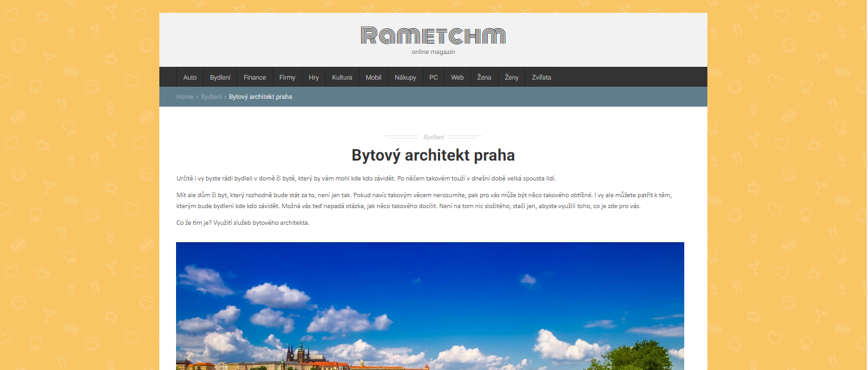Click the paragraph starting with Mít ale dům

424,200
